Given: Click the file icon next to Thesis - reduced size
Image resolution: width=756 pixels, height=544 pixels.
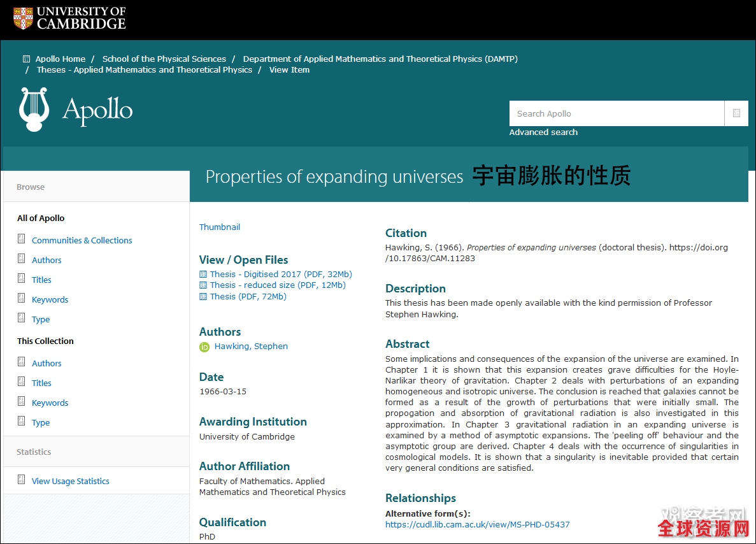Looking at the screenshot, I should tap(203, 285).
